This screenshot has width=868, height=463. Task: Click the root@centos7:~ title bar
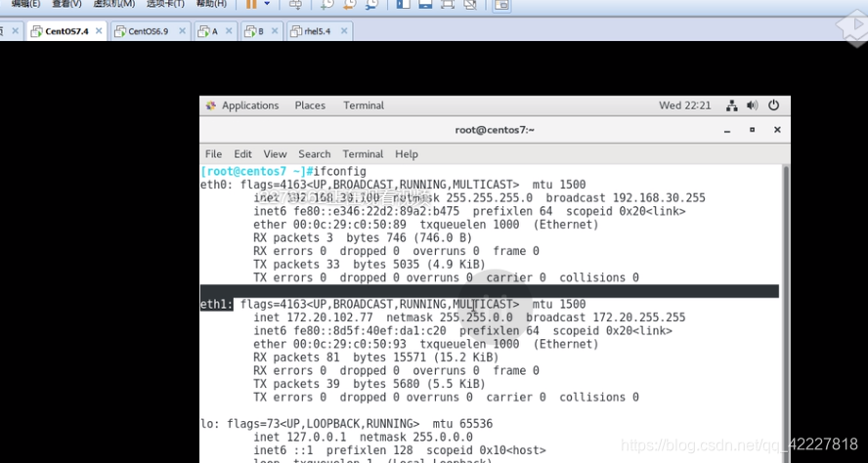click(x=495, y=130)
